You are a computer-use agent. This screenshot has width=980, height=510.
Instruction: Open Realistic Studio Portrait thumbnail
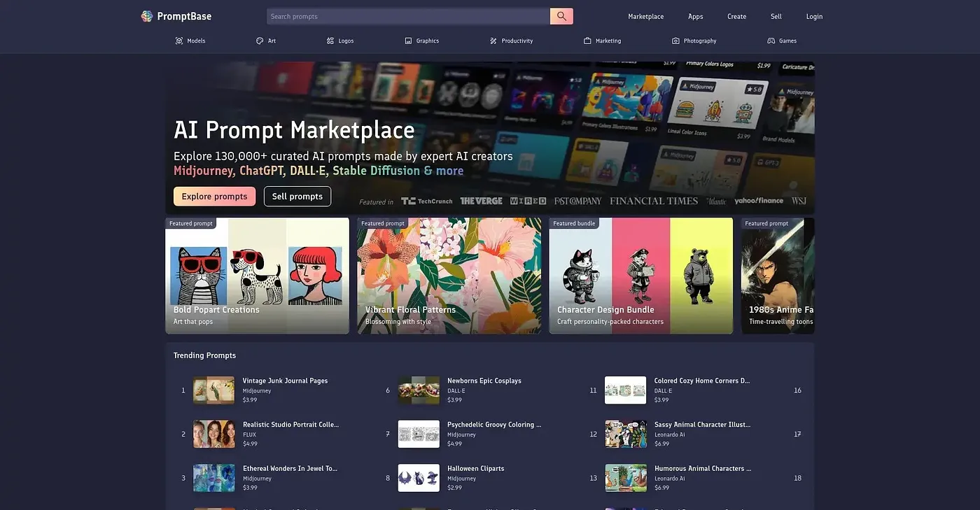(213, 434)
